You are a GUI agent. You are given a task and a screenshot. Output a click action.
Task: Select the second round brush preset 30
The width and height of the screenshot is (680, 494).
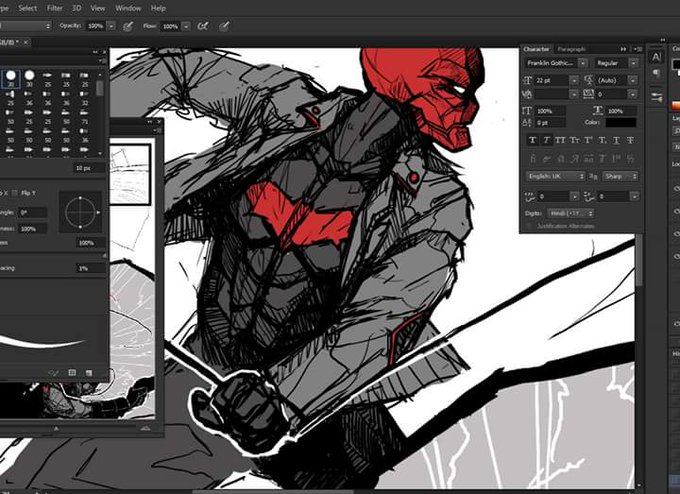click(29, 79)
